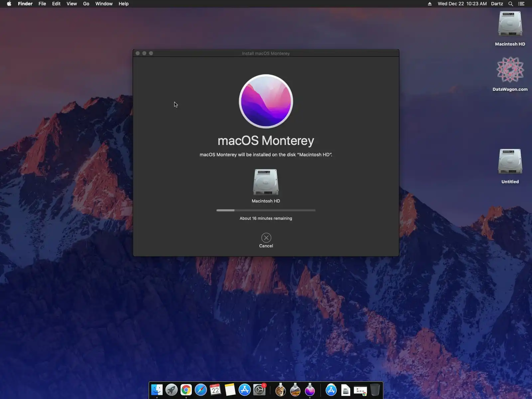Screen dimensions: 532x399
Task: Open the Go menu
Action: [x=86, y=4]
